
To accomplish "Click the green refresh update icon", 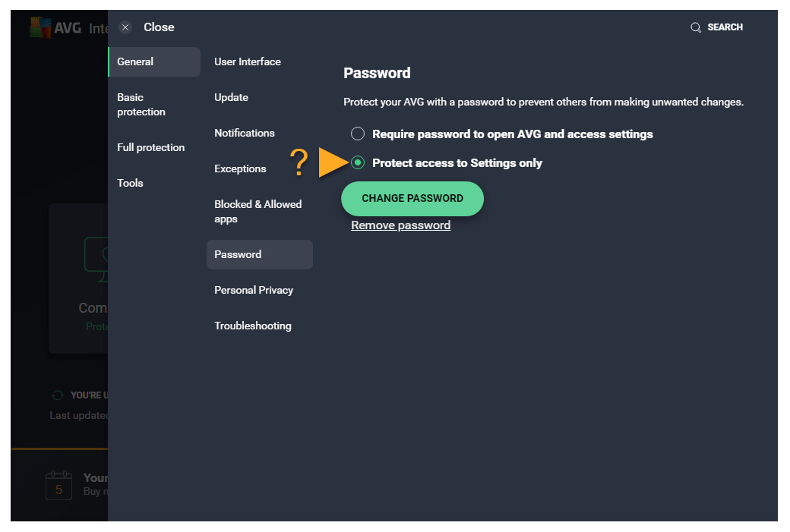I will (57, 395).
